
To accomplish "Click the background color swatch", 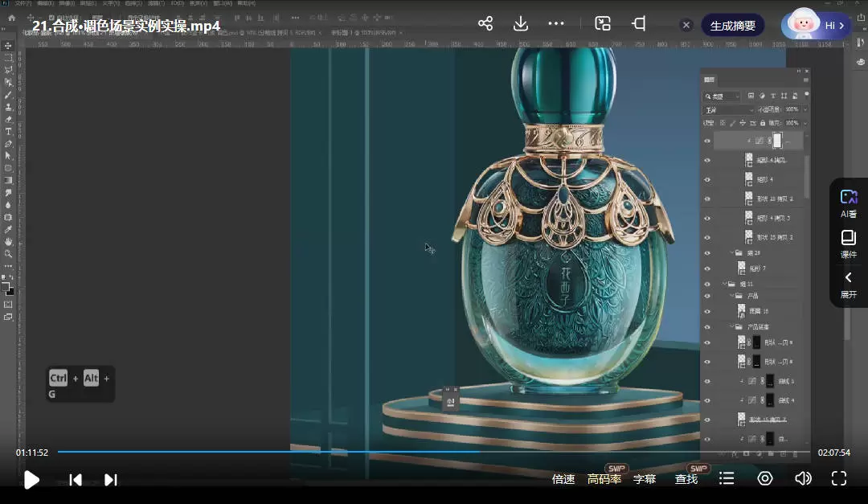I will (10, 291).
